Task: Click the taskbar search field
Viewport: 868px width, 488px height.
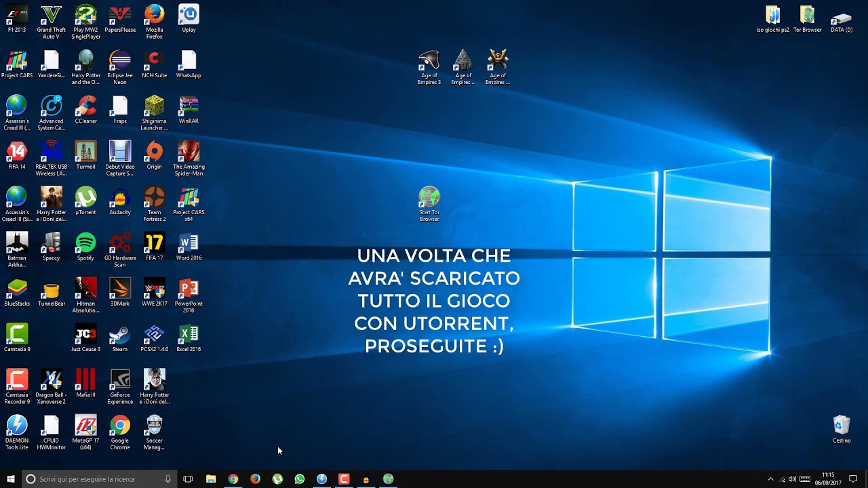Action: click(99, 479)
